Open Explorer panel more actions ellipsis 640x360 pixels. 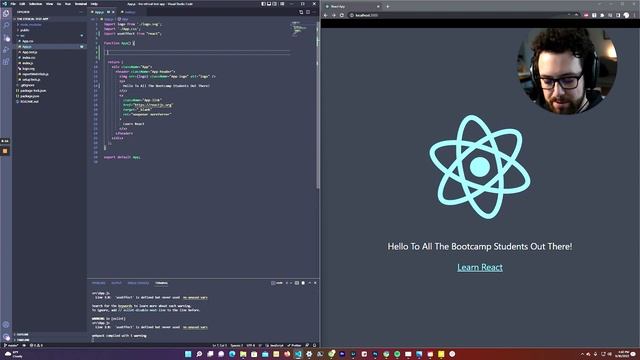coord(81,12)
